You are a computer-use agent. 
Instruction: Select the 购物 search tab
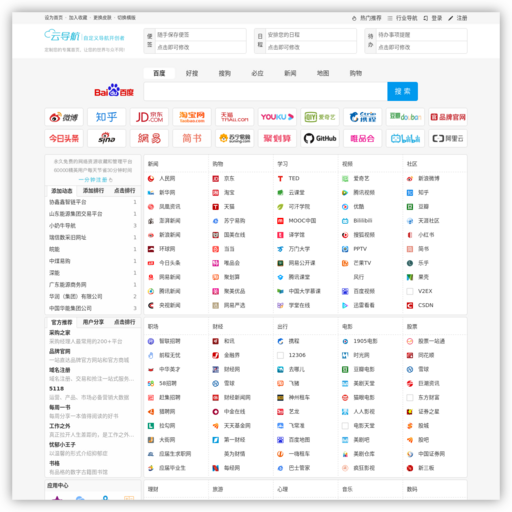355,73
